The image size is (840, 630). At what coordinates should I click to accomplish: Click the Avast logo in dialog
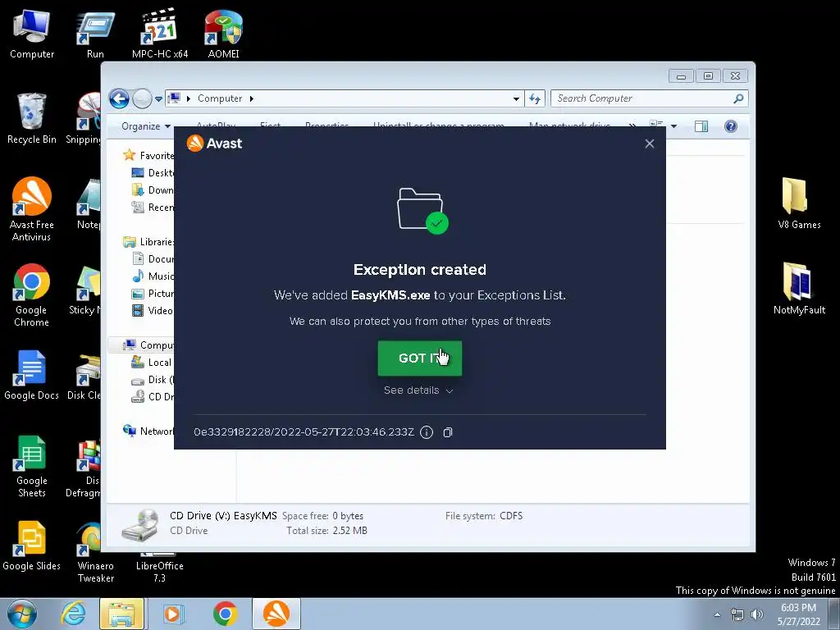point(214,143)
